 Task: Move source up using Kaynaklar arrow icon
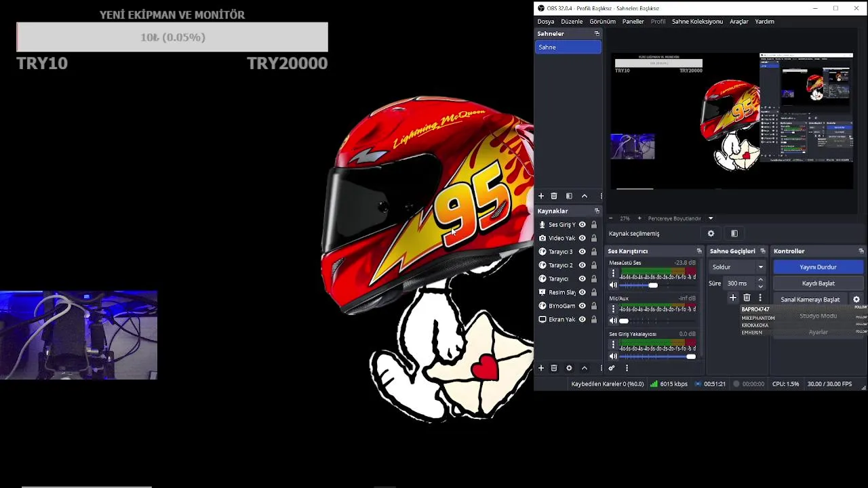click(x=585, y=368)
